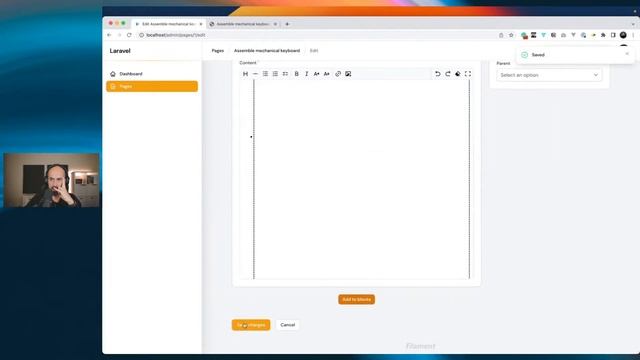Open Assemble mechanical keyboard breadcrumb
The height and width of the screenshot is (360, 640).
point(267,51)
